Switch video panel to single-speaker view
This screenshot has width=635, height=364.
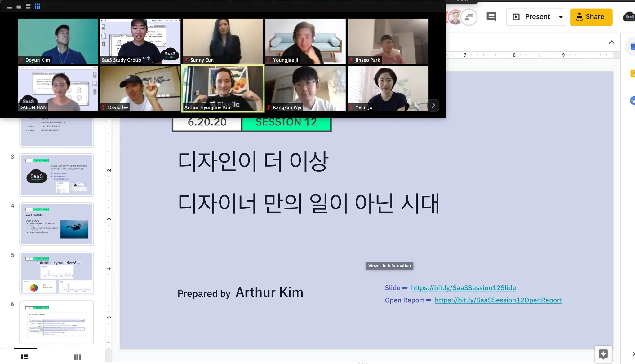tap(19, 7)
